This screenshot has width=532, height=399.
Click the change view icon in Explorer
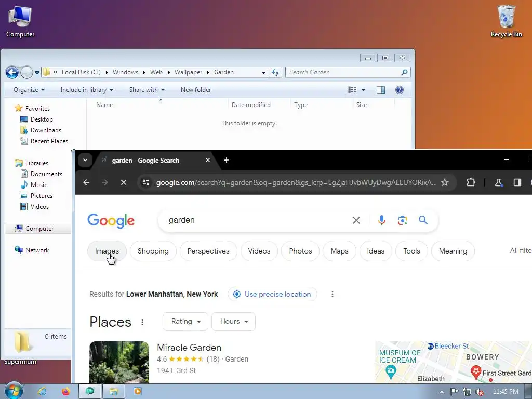coord(352,90)
